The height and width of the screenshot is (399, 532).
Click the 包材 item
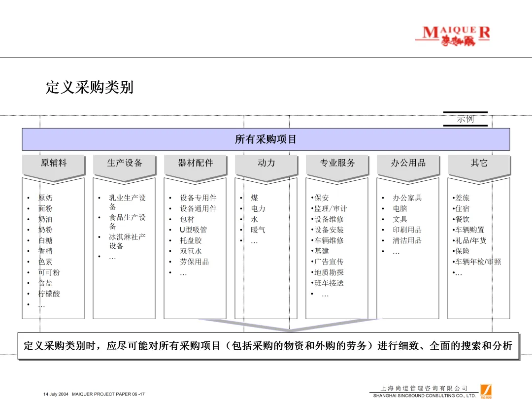tap(187, 219)
